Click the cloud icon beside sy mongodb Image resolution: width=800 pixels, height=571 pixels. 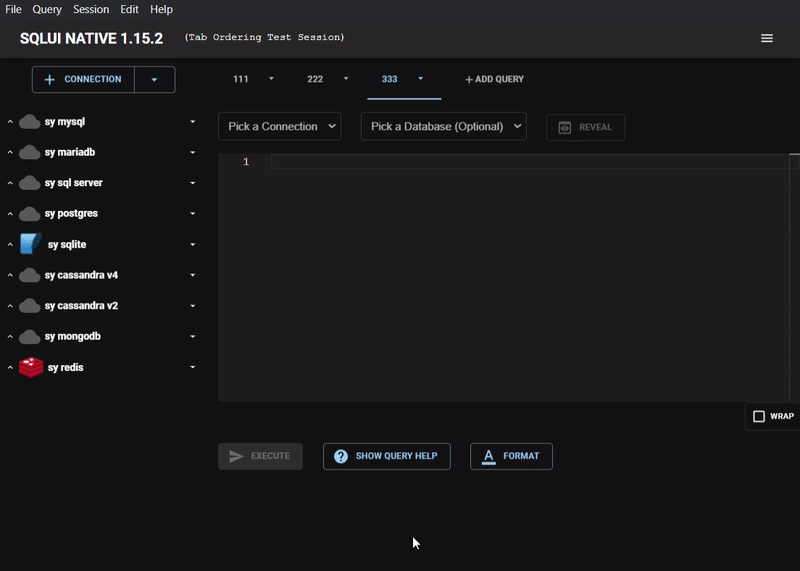30,336
